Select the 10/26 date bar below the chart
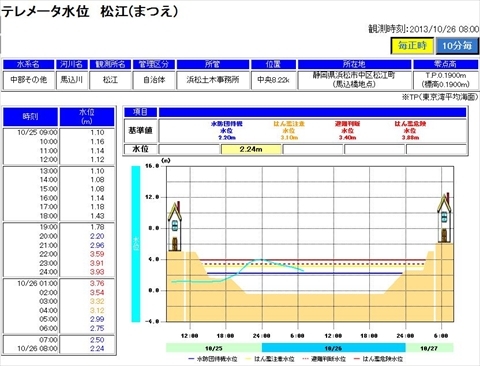 point(334,348)
